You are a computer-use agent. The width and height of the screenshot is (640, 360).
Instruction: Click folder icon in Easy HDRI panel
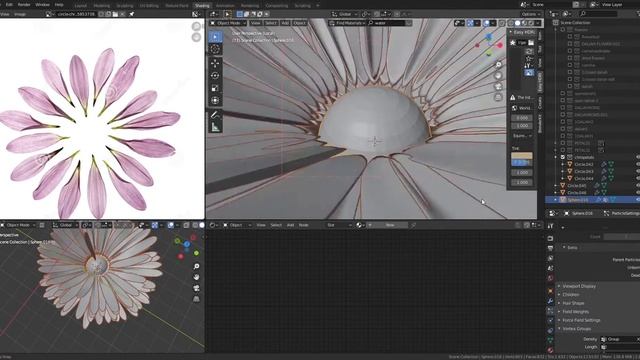click(531, 42)
